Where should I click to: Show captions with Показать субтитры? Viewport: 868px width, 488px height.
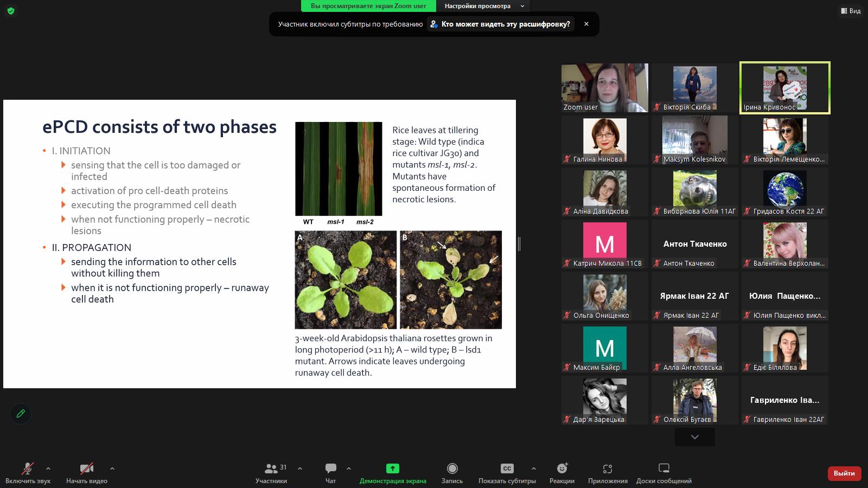(507, 473)
